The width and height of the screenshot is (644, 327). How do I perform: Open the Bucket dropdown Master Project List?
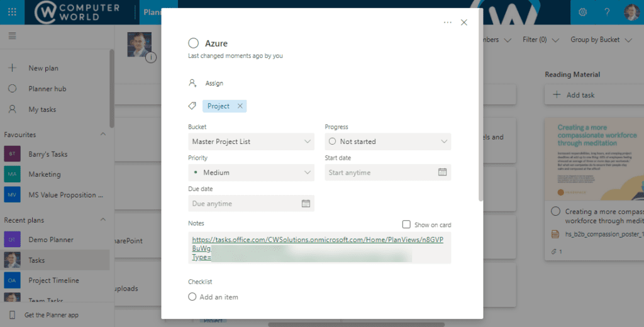pyautogui.click(x=252, y=141)
